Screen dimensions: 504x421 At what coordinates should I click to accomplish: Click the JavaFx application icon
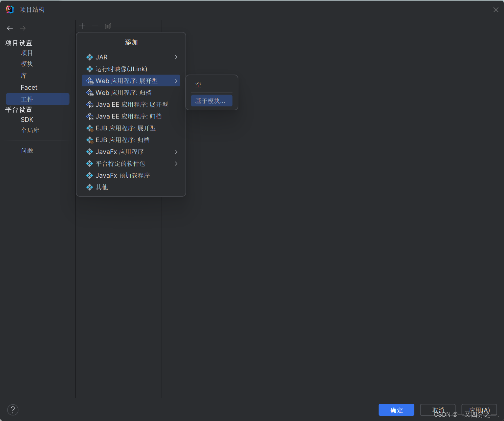click(90, 152)
